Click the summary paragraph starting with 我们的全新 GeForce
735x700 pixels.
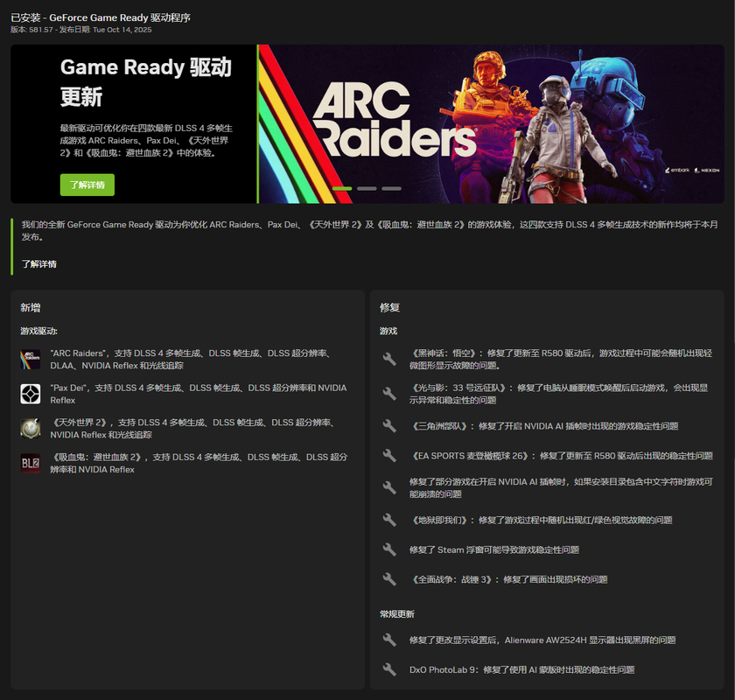[x=369, y=231]
